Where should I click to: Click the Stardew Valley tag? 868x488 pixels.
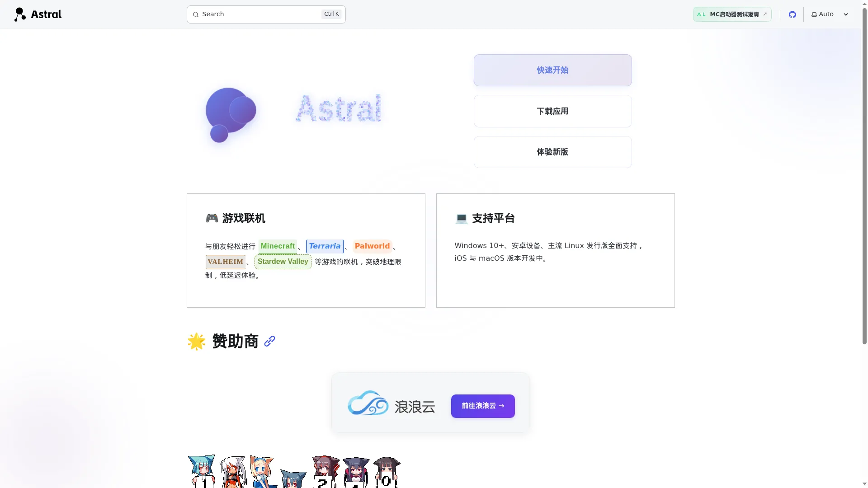tap(283, 262)
